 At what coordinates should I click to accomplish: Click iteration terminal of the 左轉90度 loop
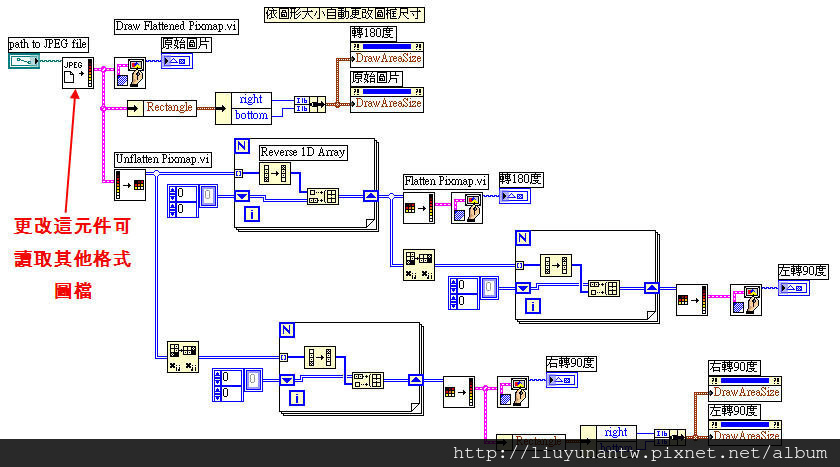tap(532, 306)
